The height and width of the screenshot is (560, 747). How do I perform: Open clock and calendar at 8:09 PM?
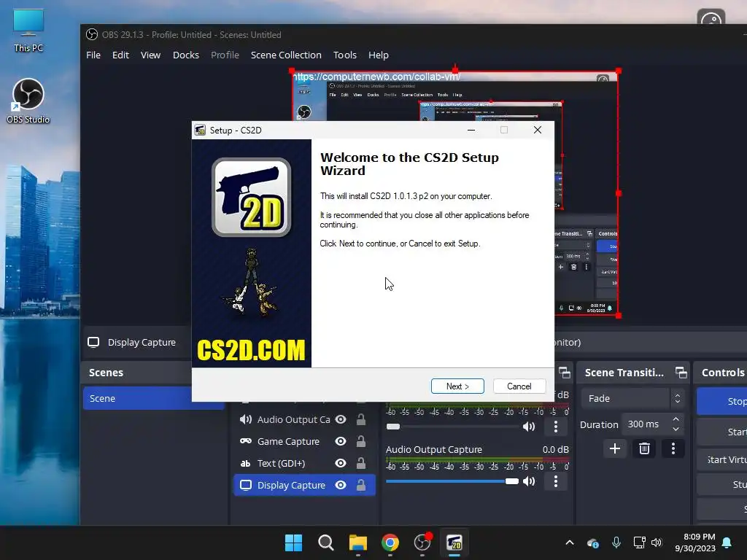pos(695,542)
